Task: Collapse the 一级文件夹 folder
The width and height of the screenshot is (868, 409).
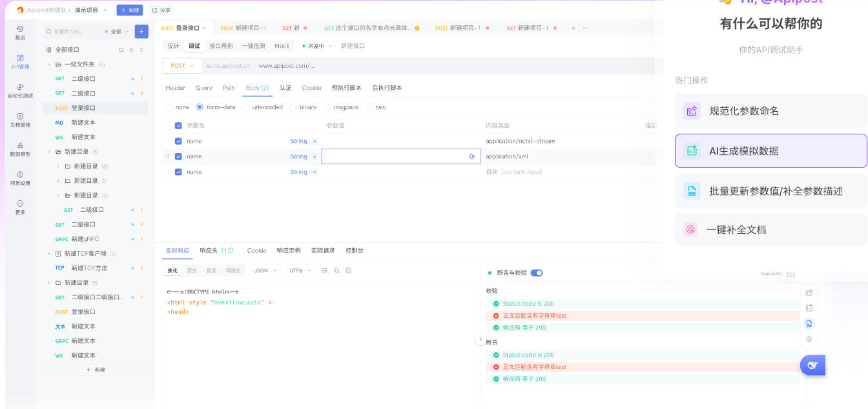Action: pyautogui.click(x=49, y=65)
